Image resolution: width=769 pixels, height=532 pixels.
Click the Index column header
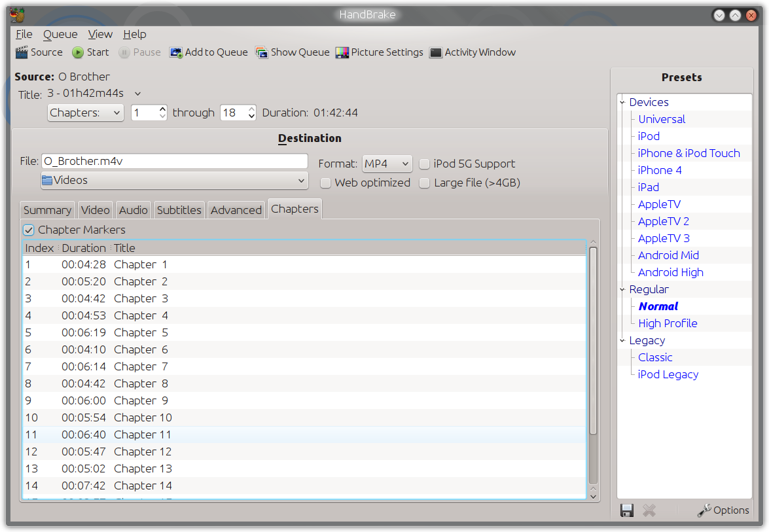pyautogui.click(x=39, y=248)
